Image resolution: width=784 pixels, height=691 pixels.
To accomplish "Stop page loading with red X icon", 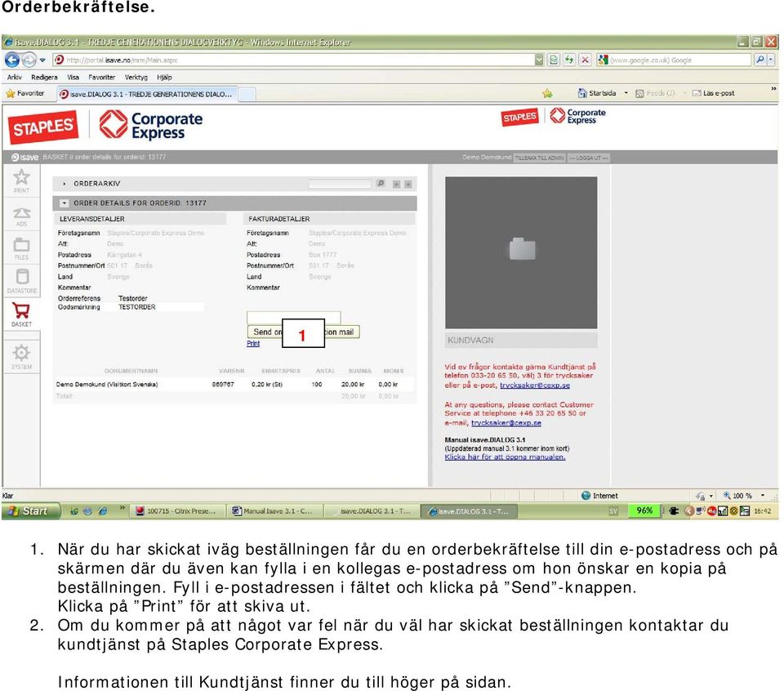I will click(585, 60).
